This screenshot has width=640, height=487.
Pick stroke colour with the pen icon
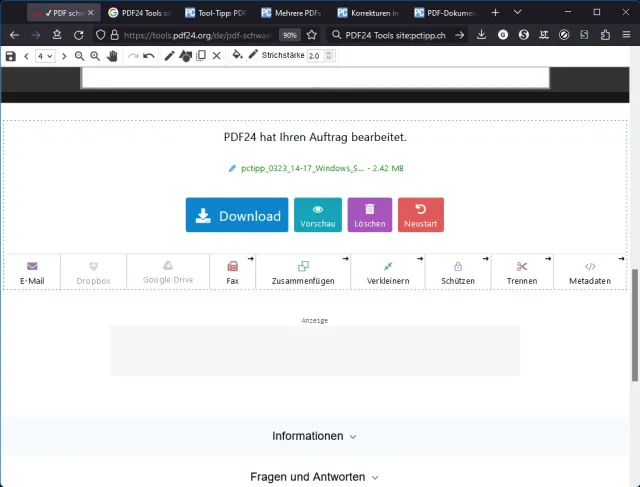pyautogui.click(x=253, y=55)
